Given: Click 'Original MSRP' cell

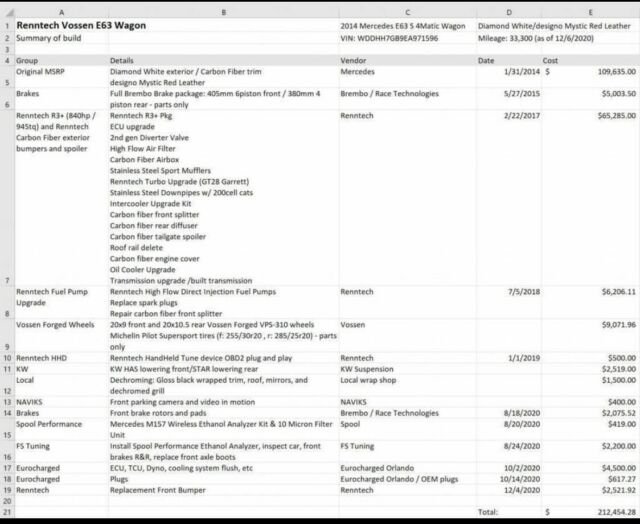Looking at the screenshot, I should tap(62, 77).
